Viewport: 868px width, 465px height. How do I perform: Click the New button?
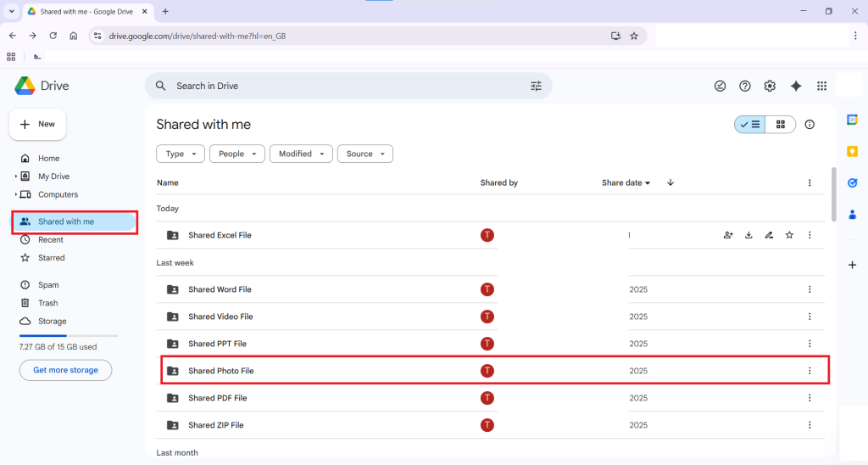38,124
